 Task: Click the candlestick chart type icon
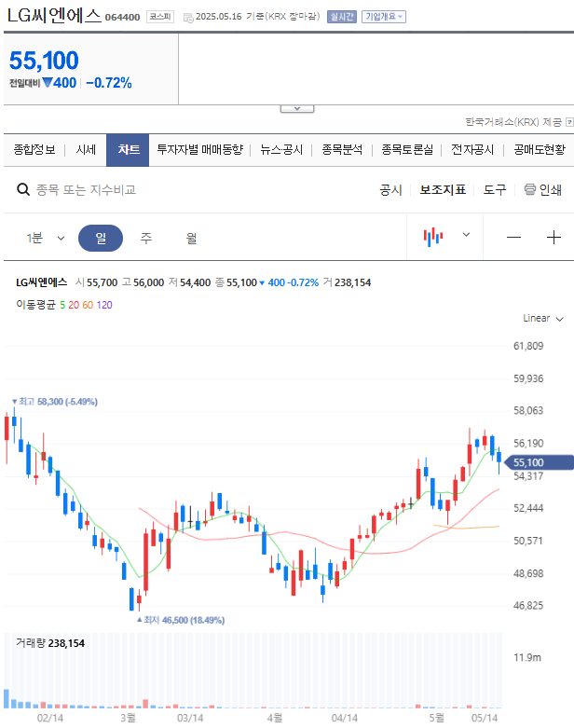(433, 237)
